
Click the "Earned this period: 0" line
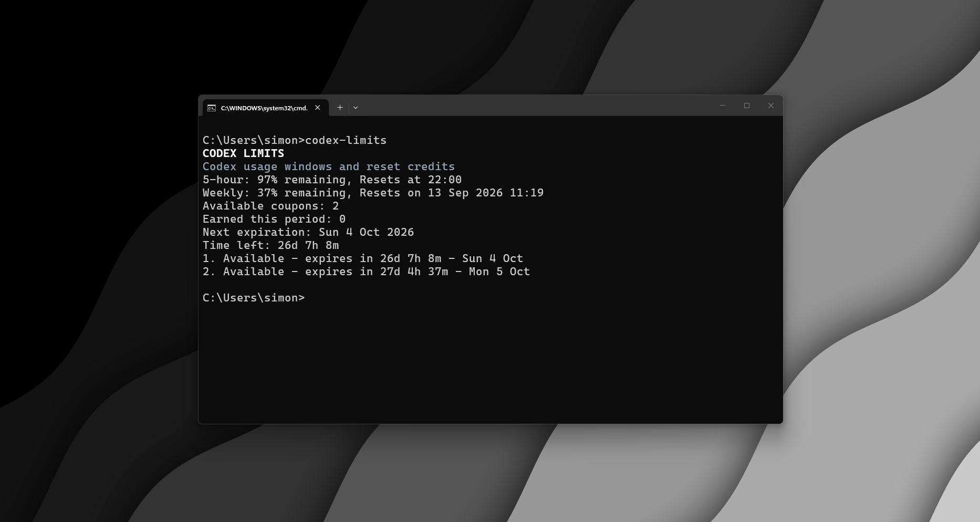[x=274, y=219]
